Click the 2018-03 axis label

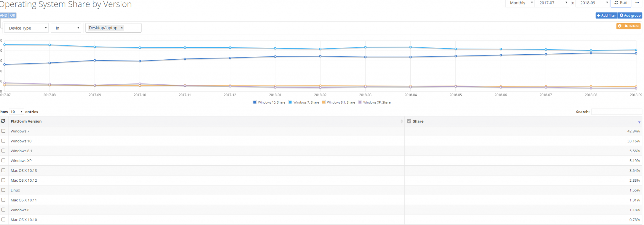365,95
